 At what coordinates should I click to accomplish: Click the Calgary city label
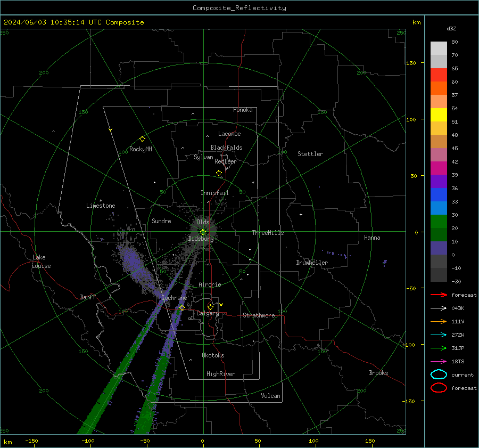[x=208, y=313]
